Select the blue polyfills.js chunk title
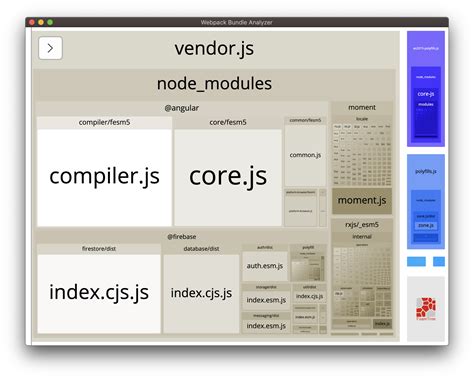This screenshot has height=379, width=474. pyautogui.click(x=426, y=171)
